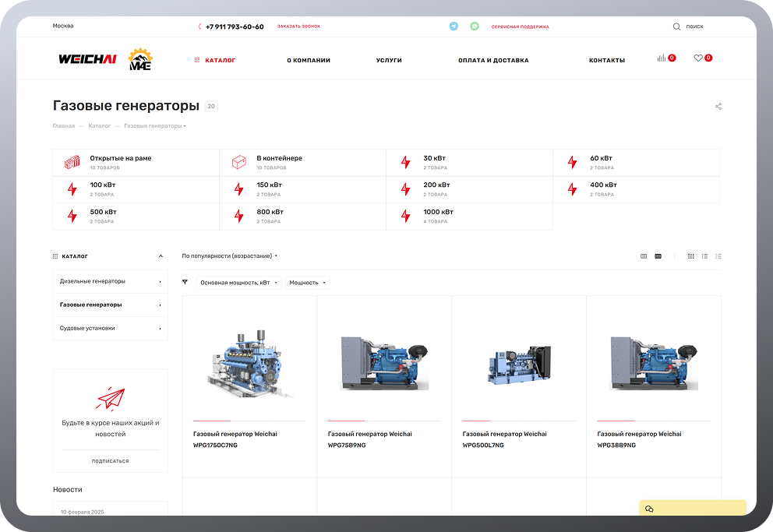The image size is (773, 532).
Task: Click the chat widget icon
Action: pyautogui.click(x=649, y=509)
